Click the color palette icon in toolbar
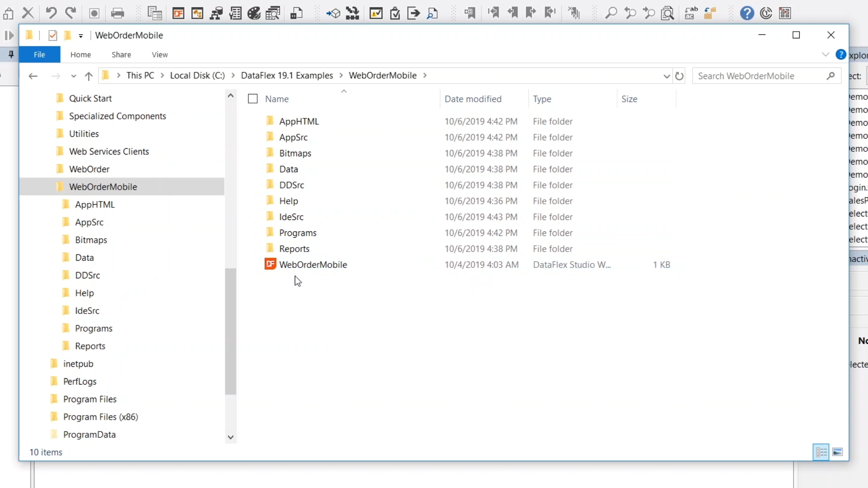868x488 pixels. (254, 13)
